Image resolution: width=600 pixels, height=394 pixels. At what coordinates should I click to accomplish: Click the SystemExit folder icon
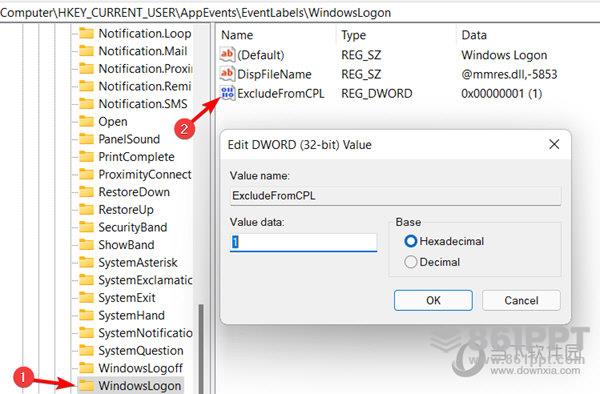[x=86, y=298]
